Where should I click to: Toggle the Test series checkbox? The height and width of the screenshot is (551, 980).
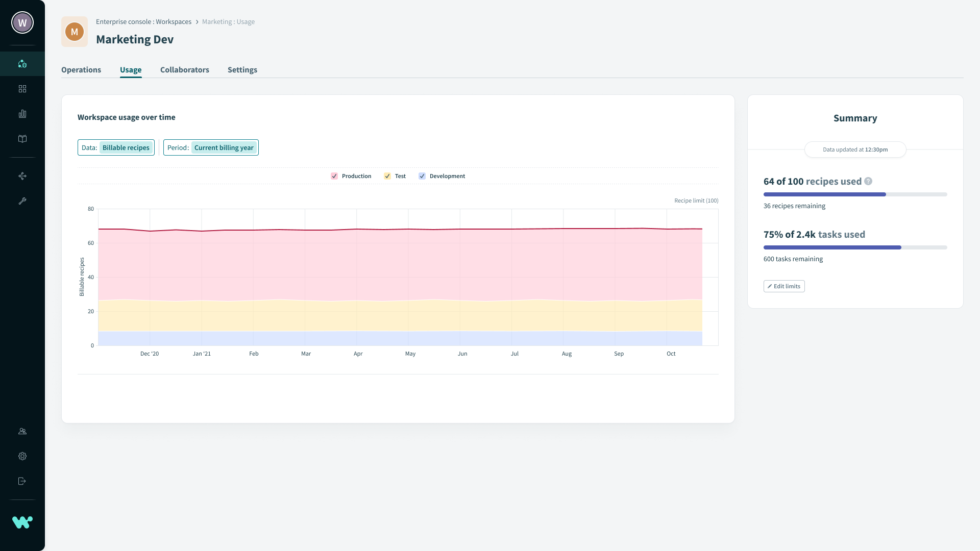click(387, 176)
